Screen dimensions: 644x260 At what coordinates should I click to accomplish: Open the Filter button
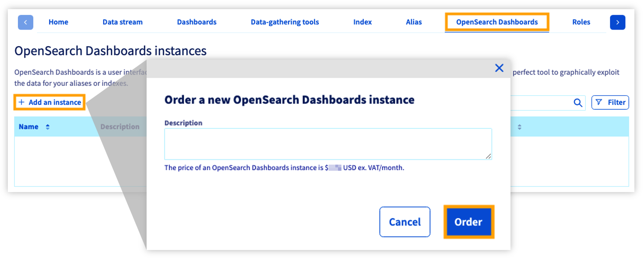[x=610, y=102]
